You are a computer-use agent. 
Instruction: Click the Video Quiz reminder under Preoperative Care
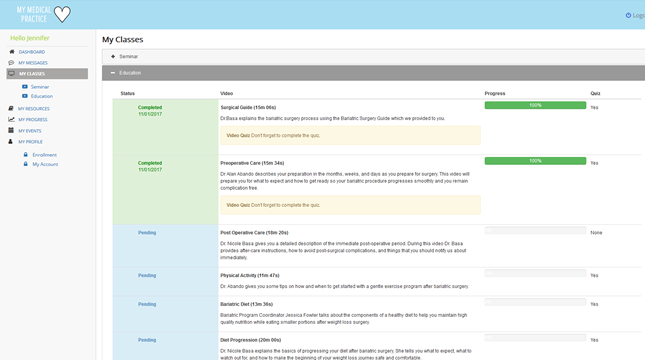350,205
